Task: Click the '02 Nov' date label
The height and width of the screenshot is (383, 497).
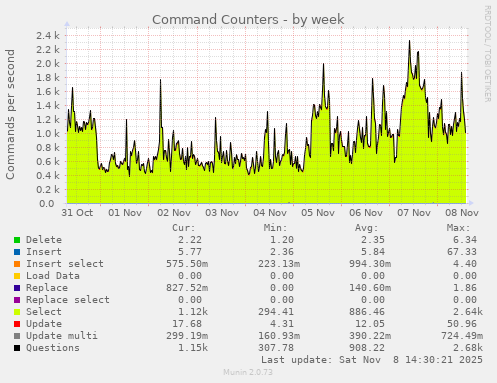Action: (174, 213)
